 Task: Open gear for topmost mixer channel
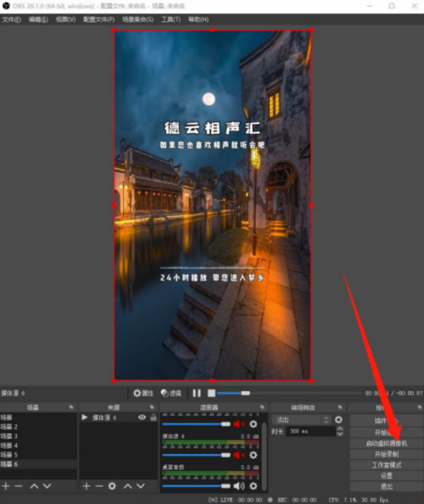click(254, 424)
